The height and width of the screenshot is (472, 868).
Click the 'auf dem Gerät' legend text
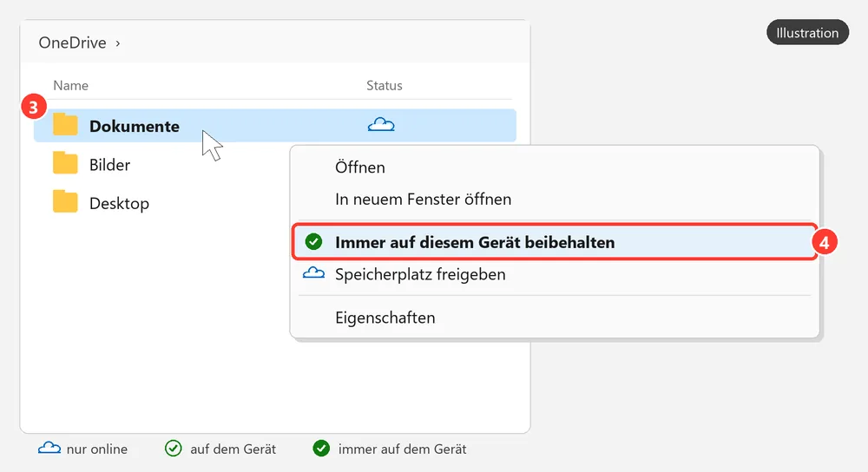click(233, 449)
